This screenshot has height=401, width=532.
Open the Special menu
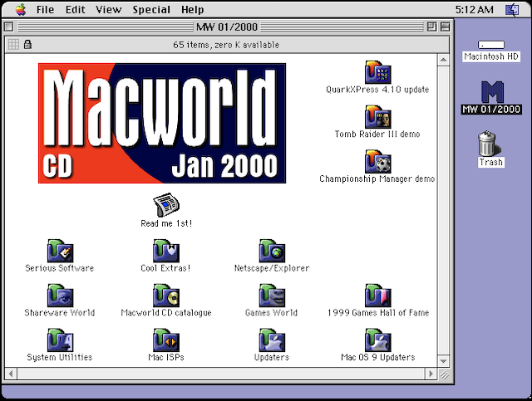[151, 9]
